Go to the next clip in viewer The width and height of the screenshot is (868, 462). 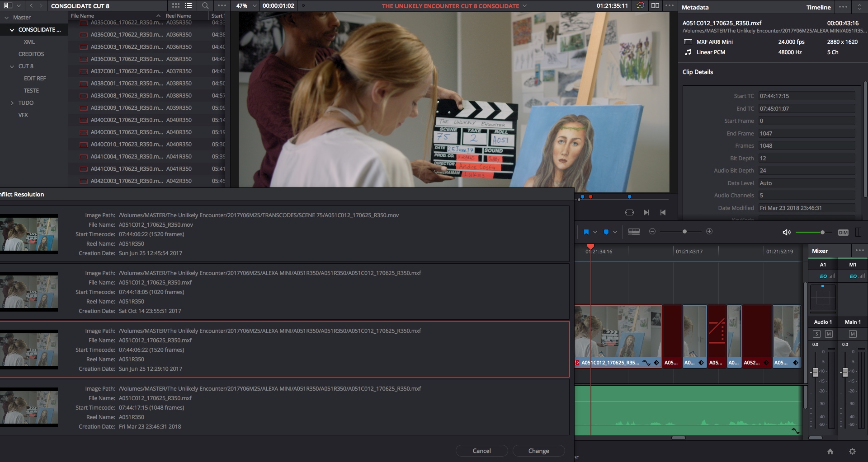coord(646,212)
